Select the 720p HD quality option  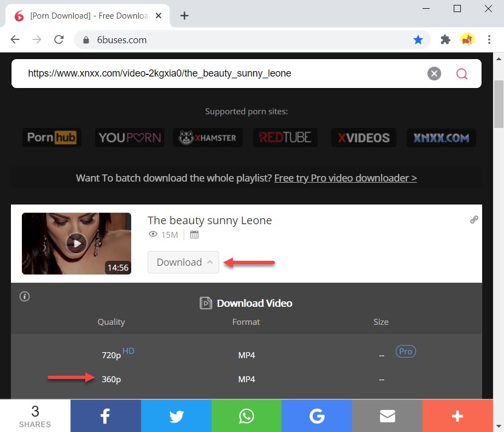tap(118, 354)
